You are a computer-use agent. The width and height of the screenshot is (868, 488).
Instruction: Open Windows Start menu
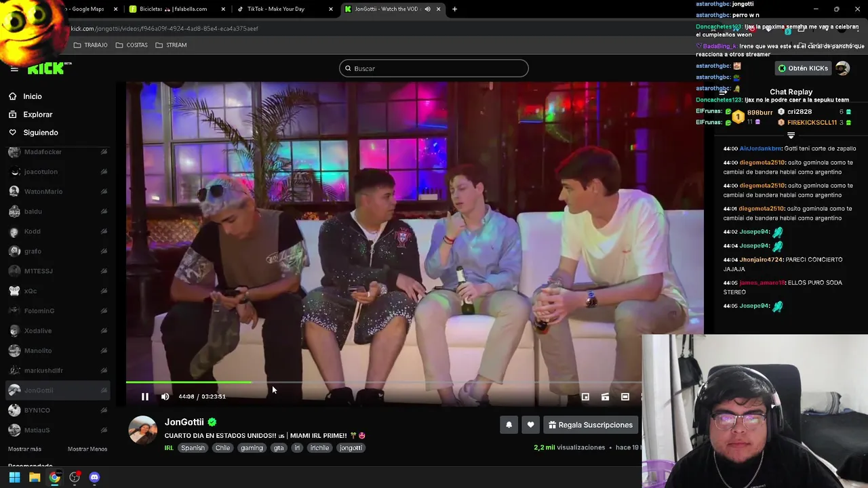(x=14, y=477)
